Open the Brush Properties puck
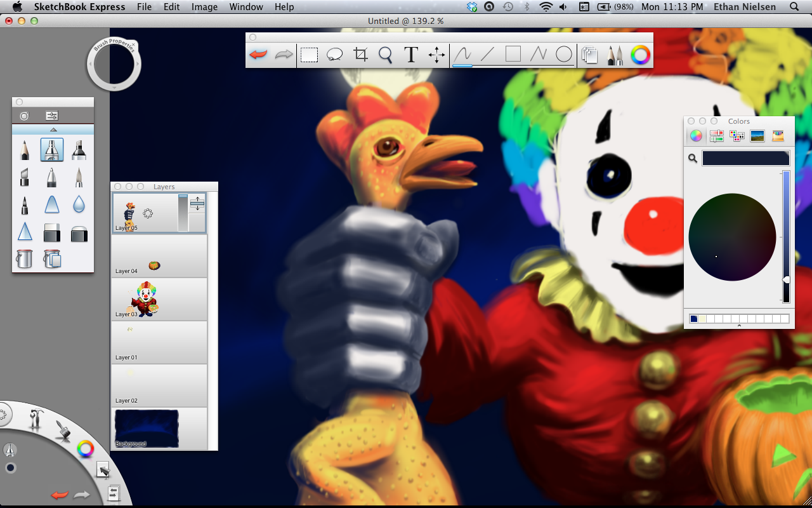 pos(114,63)
